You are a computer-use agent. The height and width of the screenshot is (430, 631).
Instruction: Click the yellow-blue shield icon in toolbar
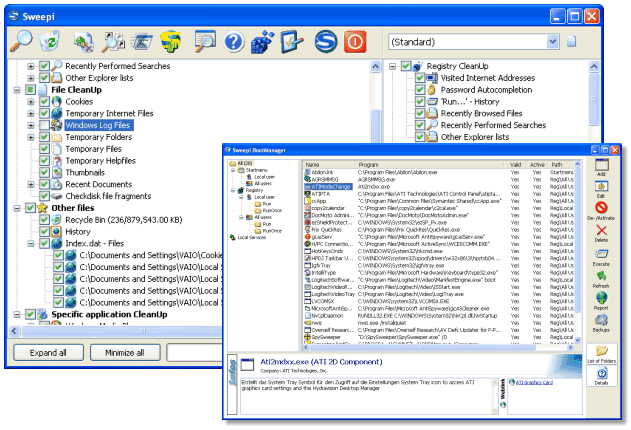171,41
